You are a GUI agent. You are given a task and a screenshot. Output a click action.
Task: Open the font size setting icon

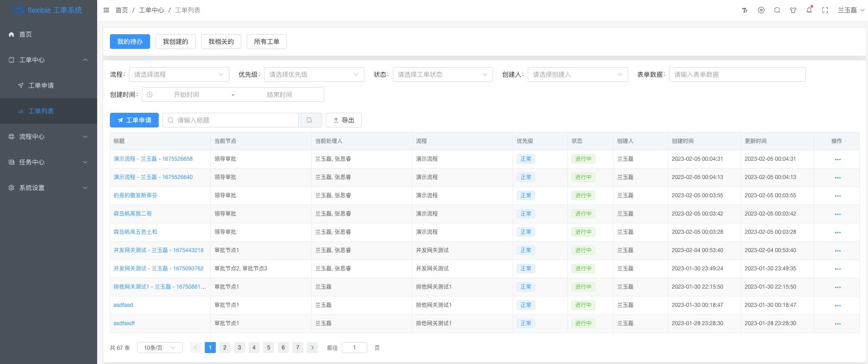pos(745,10)
